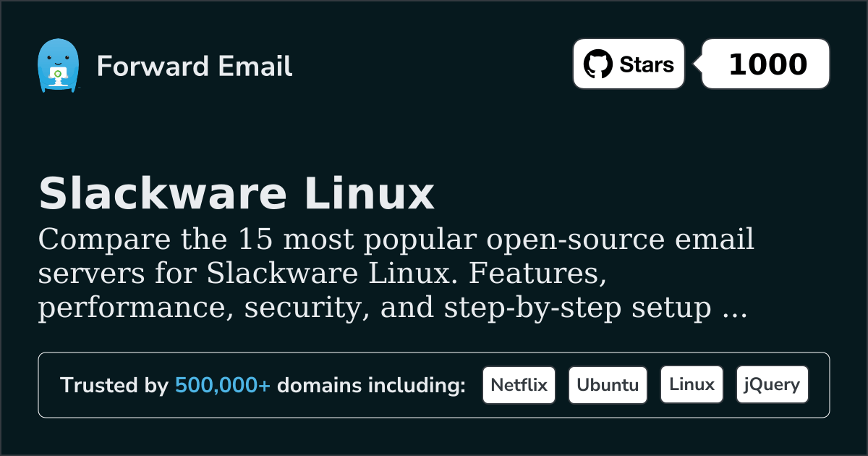The width and height of the screenshot is (868, 456).
Task: Click the 'Trusted by' label text
Action: (114, 386)
